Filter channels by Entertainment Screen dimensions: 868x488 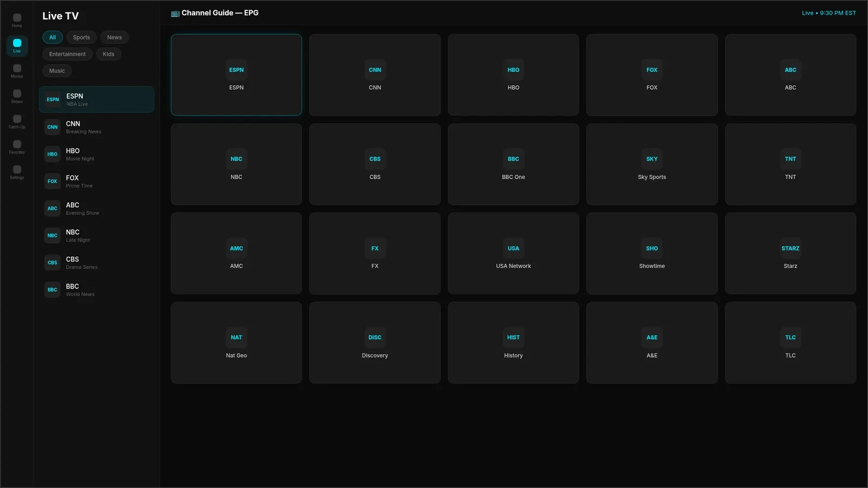[67, 54]
